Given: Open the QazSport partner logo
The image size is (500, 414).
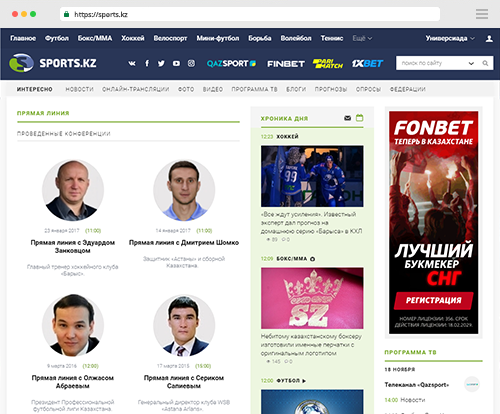Looking at the screenshot, I should click(x=231, y=63).
